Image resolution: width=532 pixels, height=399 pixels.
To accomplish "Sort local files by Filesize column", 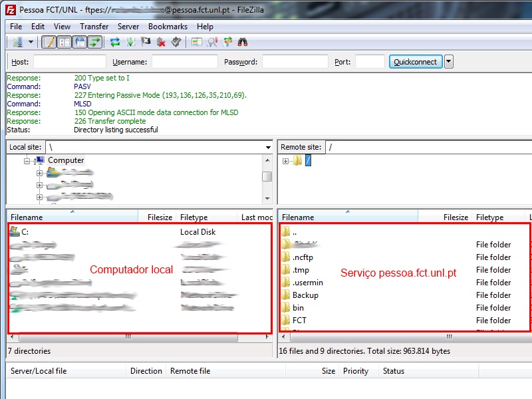I will 157,217.
